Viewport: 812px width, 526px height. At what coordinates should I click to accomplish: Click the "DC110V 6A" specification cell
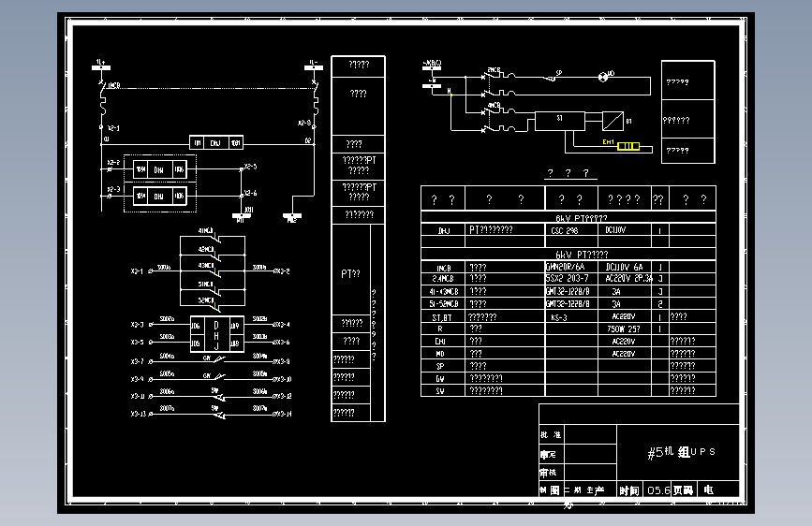(x=624, y=267)
